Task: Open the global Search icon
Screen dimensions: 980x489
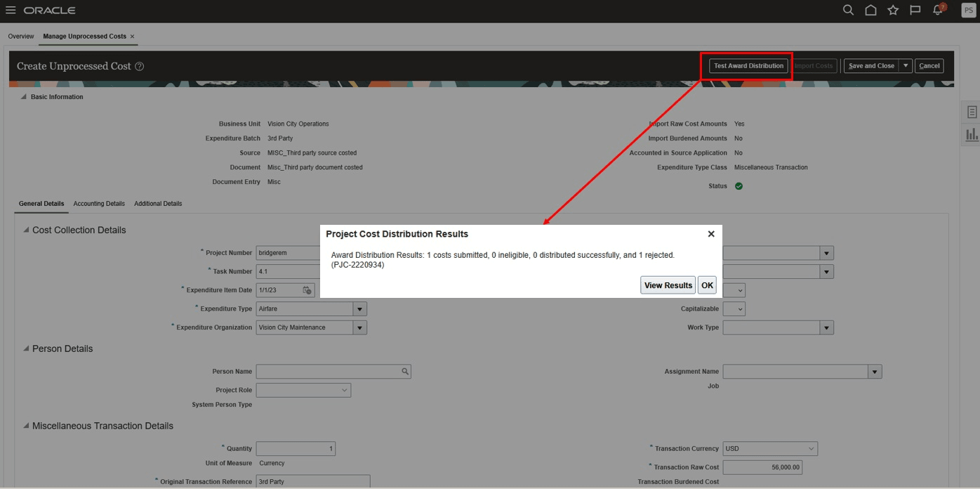Action: point(848,11)
